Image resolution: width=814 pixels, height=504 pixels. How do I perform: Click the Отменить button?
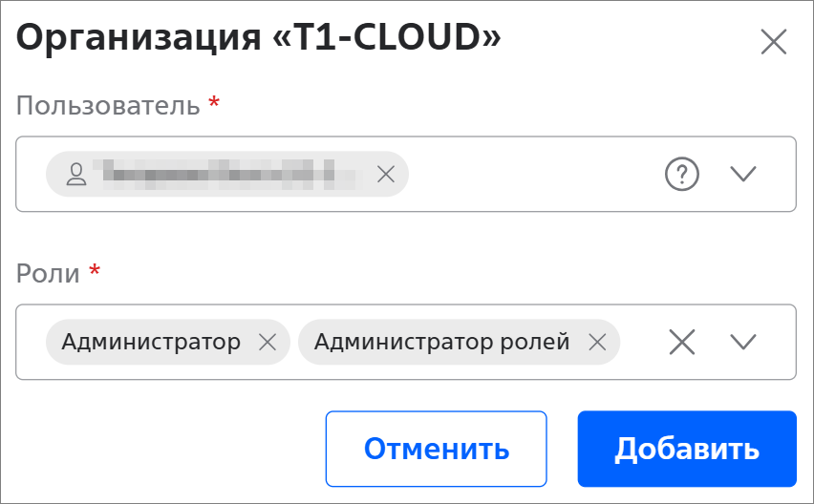tap(436, 449)
